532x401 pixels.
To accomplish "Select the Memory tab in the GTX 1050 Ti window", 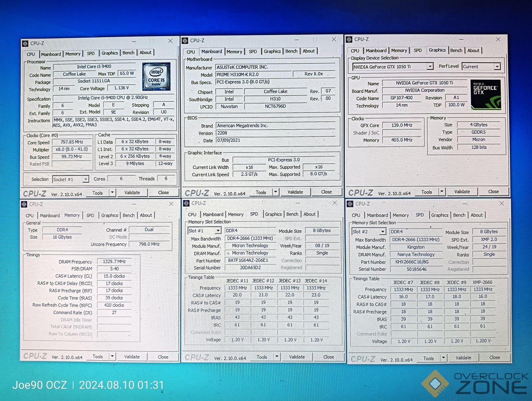I will pyautogui.click(x=399, y=50).
